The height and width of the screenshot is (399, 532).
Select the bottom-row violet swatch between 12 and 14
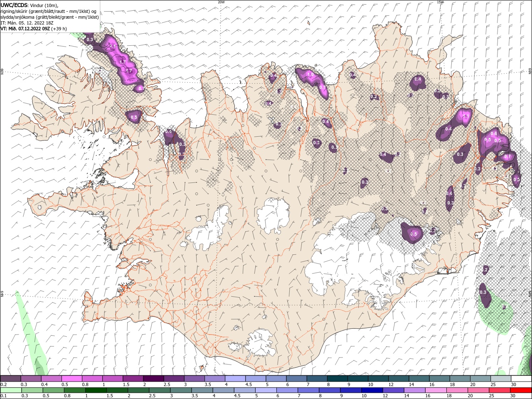393,390
